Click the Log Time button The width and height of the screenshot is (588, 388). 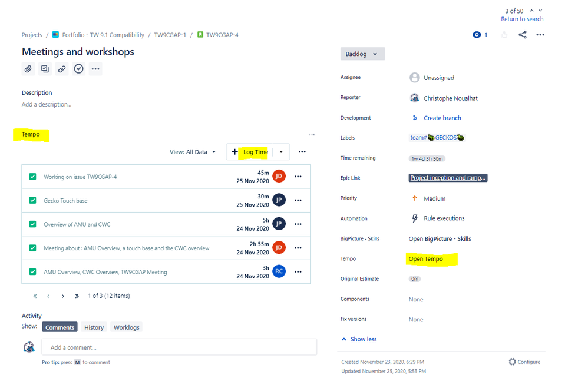click(250, 152)
